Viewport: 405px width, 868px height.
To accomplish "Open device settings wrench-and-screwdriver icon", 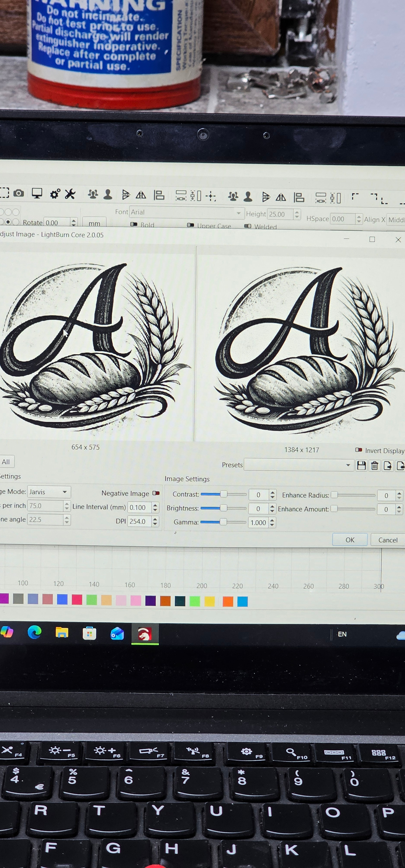I will (x=70, y=194).
